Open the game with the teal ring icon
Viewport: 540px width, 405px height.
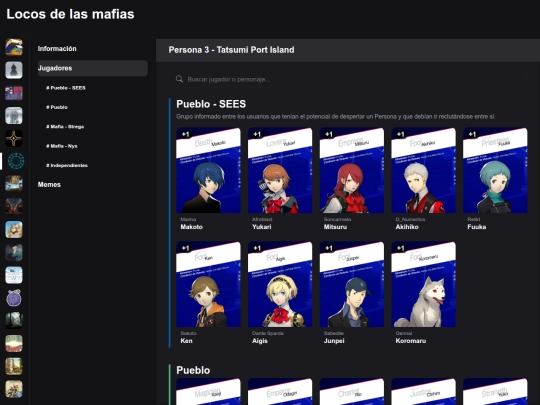[x=15, y=161]
